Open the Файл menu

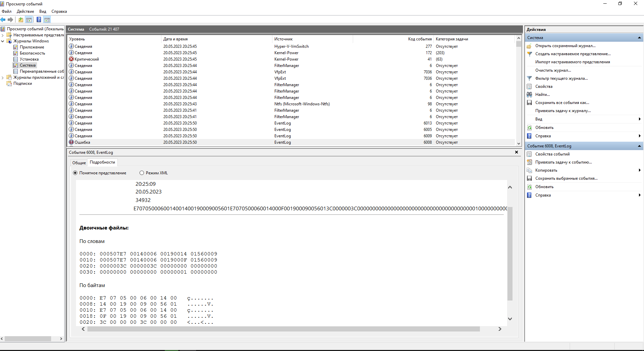tap(6, 11)
